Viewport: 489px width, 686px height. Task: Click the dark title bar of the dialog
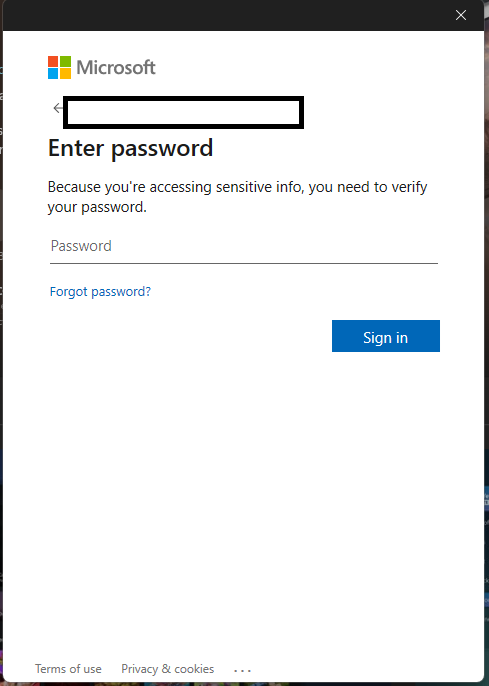click(227, 15)
